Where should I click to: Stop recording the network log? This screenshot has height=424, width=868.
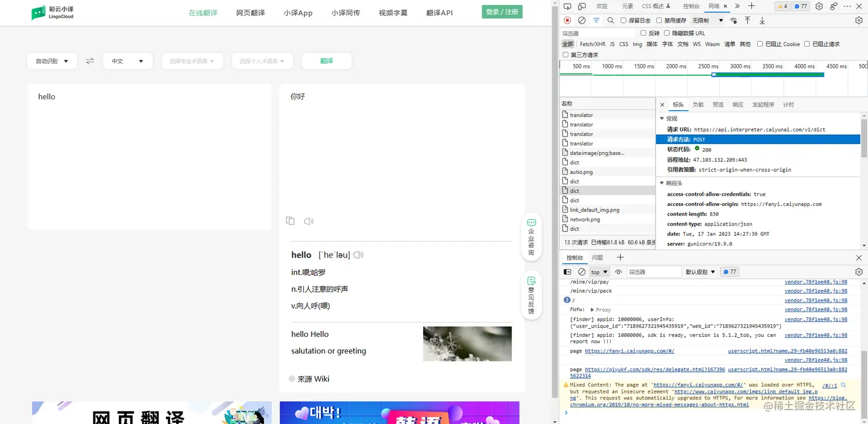click(x=567, y=21)
